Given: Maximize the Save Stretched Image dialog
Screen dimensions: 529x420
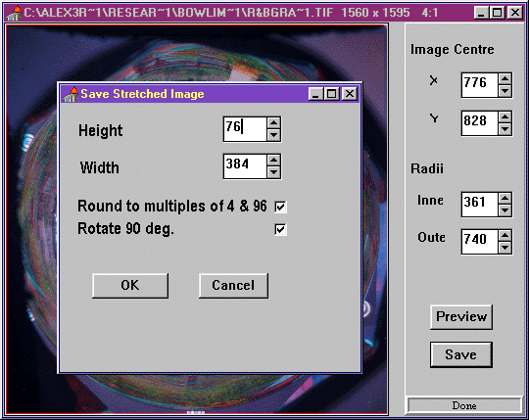Looking at the screenshot, I should coord(332,94).
